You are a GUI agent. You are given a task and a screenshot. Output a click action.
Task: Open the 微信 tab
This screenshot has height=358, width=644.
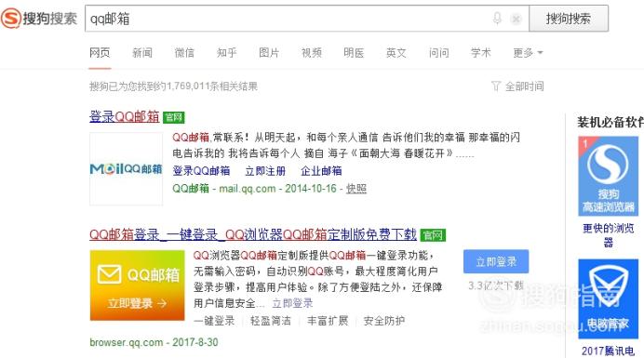(184, 53)
